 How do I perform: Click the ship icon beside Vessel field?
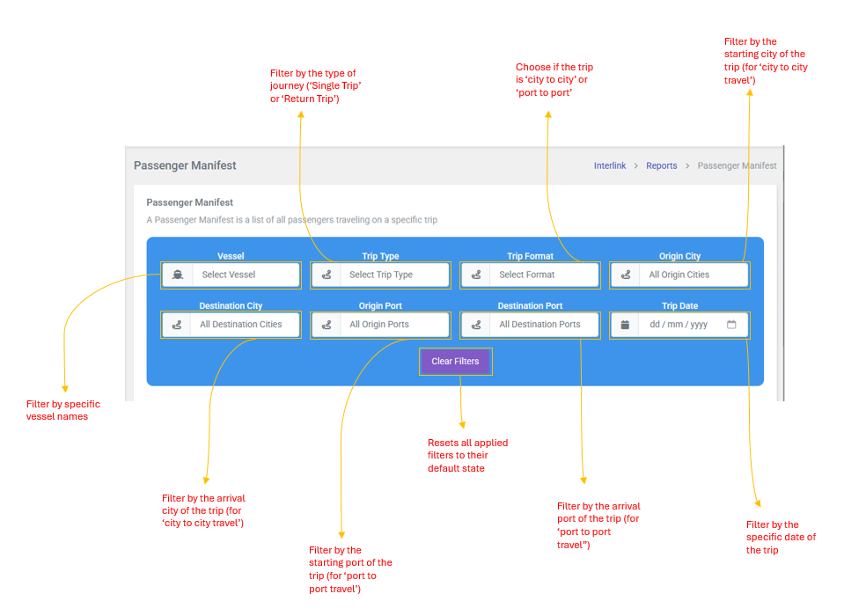[x=177, y=275]
